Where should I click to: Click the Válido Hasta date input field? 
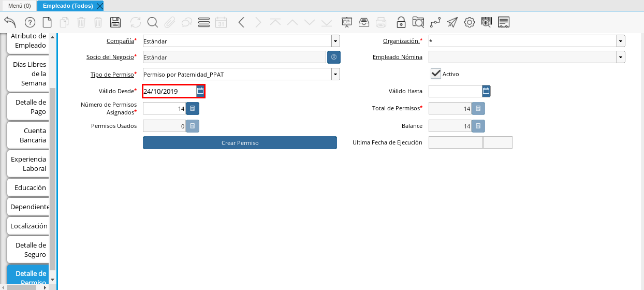coord(455,91)
